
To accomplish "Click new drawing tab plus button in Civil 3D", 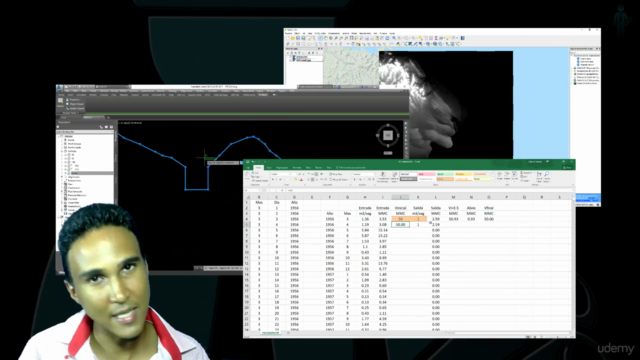I will pyautogui.click(x=108, y=118).
